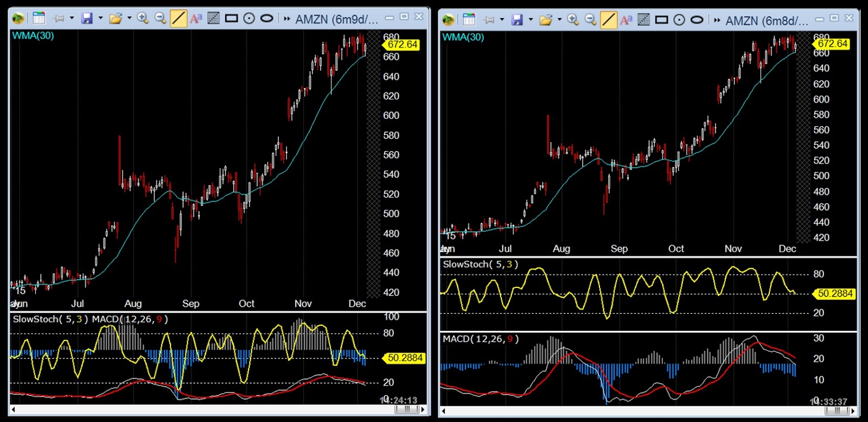Screen dimensions: 868x422
Task: Click open folder icon in left chart toolbar
Action: (116, 18)
